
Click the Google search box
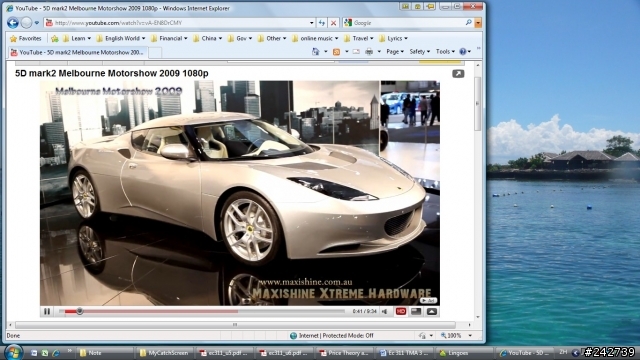(x=408, y=23)
